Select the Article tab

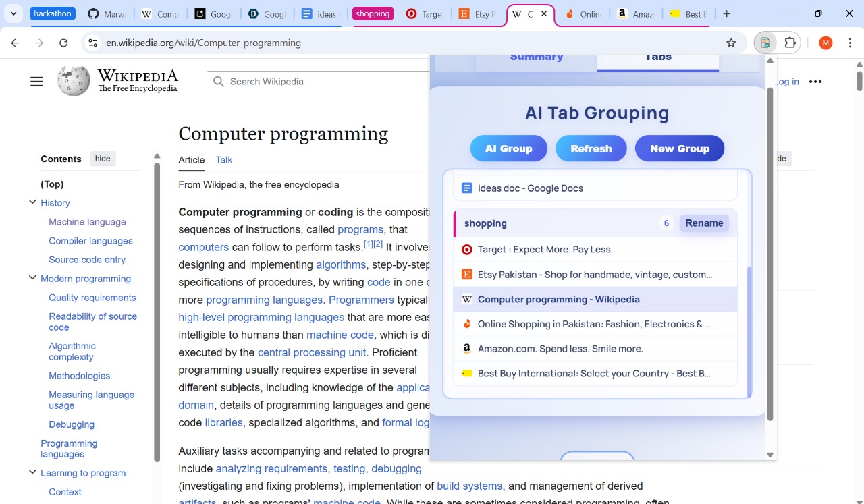[x=192, y=160]
